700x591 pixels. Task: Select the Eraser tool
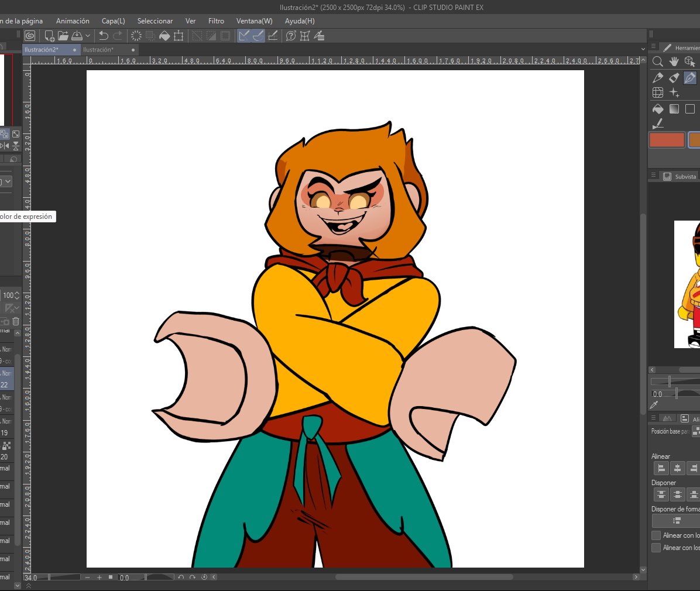(674, 78)
